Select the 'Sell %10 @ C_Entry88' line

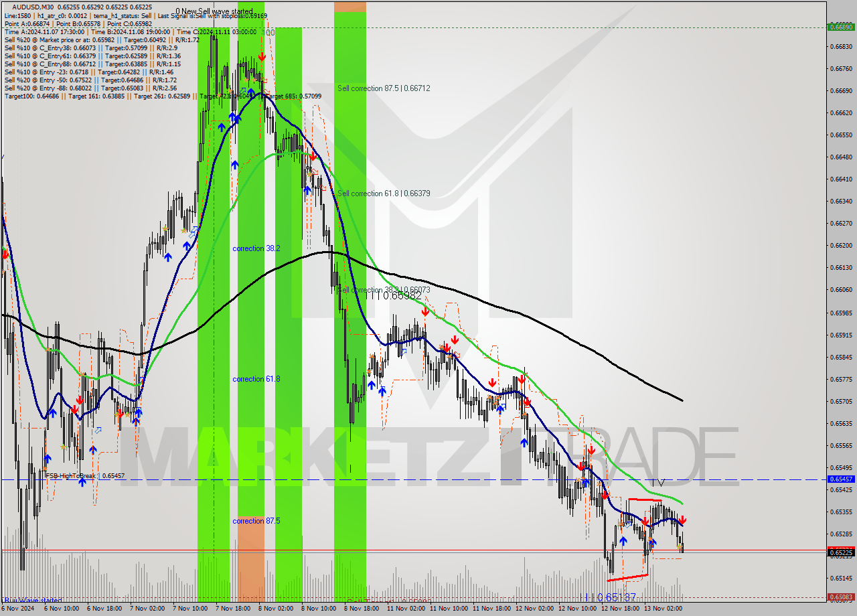click(92, 64)
